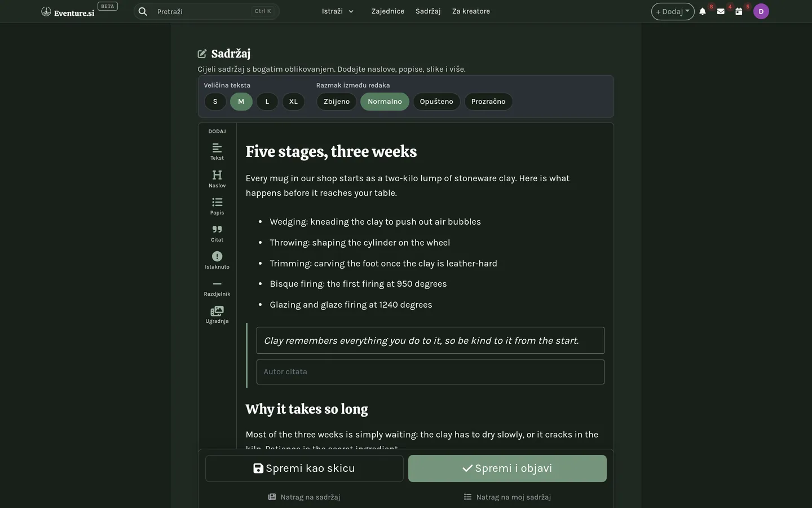Click Spremi i objavi button

(x=507, y=468)
